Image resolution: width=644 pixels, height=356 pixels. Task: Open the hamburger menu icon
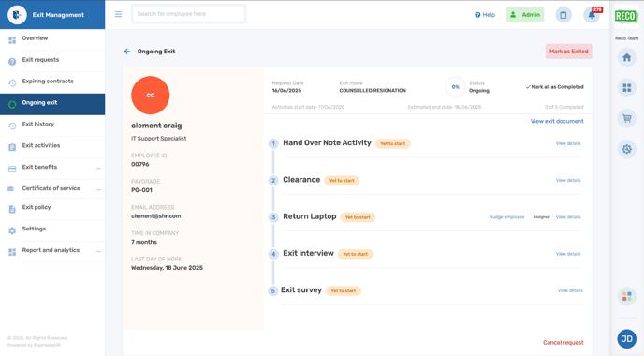point(118,14)
